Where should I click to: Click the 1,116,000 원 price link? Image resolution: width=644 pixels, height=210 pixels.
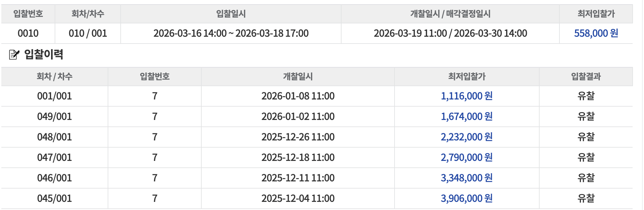point(466,96)
